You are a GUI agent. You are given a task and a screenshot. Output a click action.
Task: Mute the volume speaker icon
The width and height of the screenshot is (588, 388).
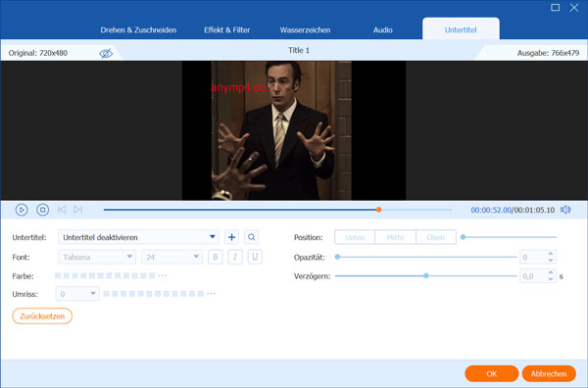(565, 210)
